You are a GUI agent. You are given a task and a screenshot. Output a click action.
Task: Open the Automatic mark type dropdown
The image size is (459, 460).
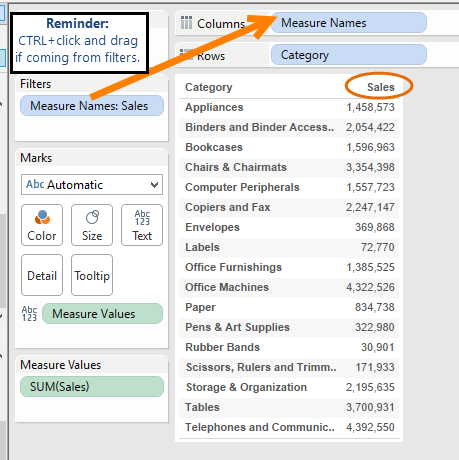[92, 184]
